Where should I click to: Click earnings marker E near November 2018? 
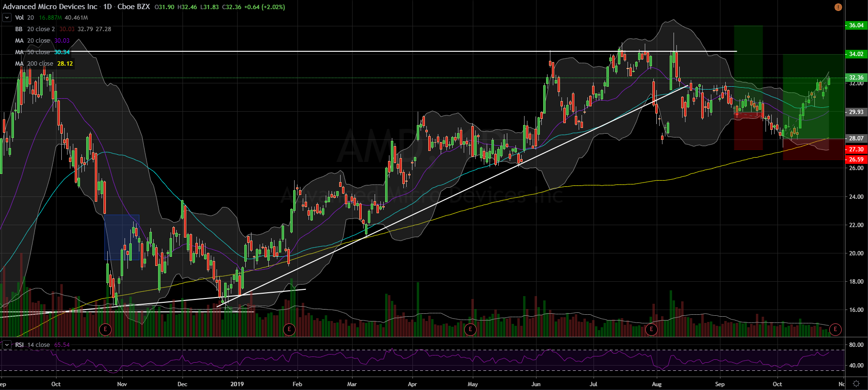pyautogui.click(x=105, y=329)
